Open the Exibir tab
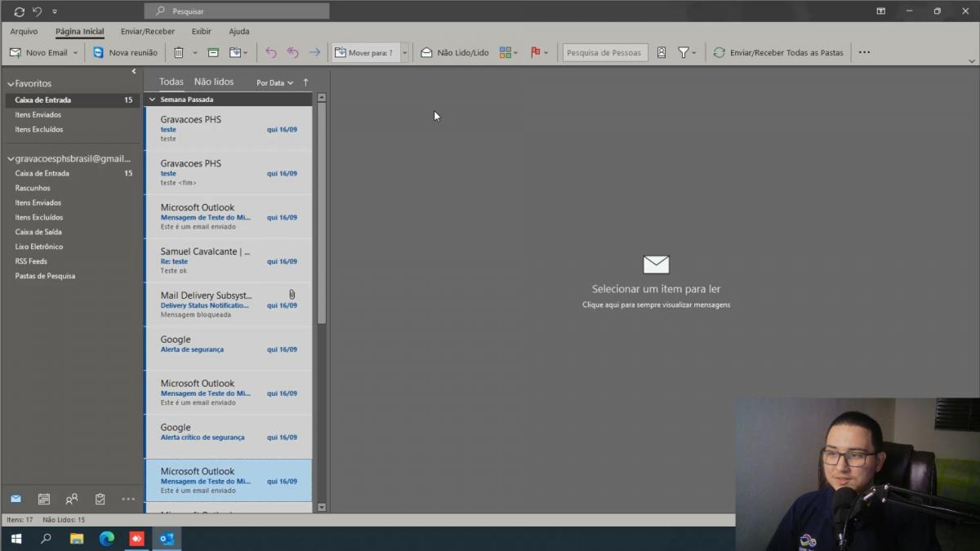 [x=201, y=31]
